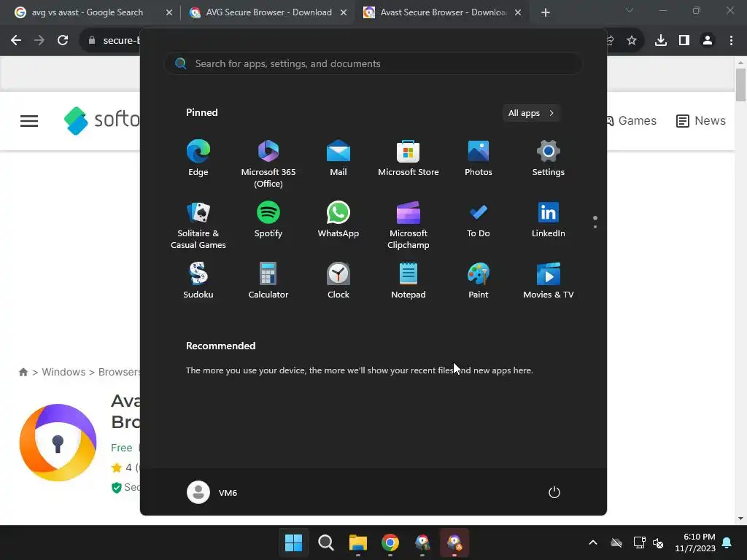Image resolution: width=747 pixels, height=560 pixels.
Task: Bookmark this page with star icon
Action: [632, 41]
